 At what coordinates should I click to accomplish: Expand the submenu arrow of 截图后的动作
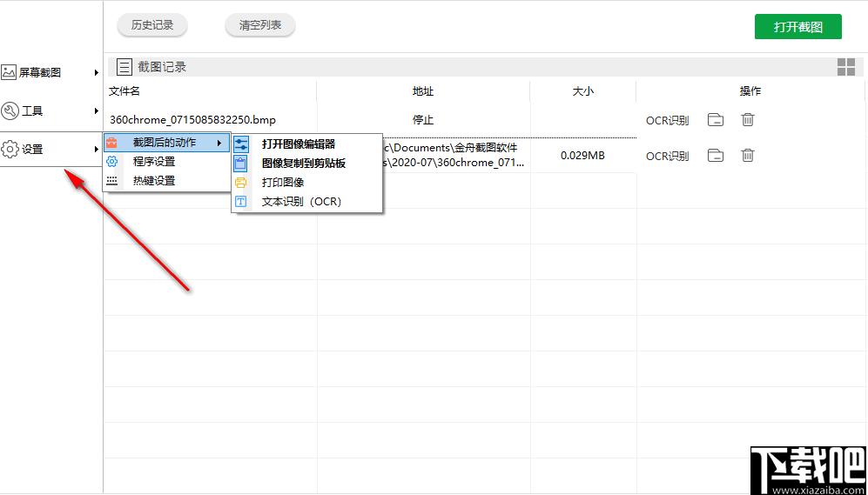(x=220, y=144)
